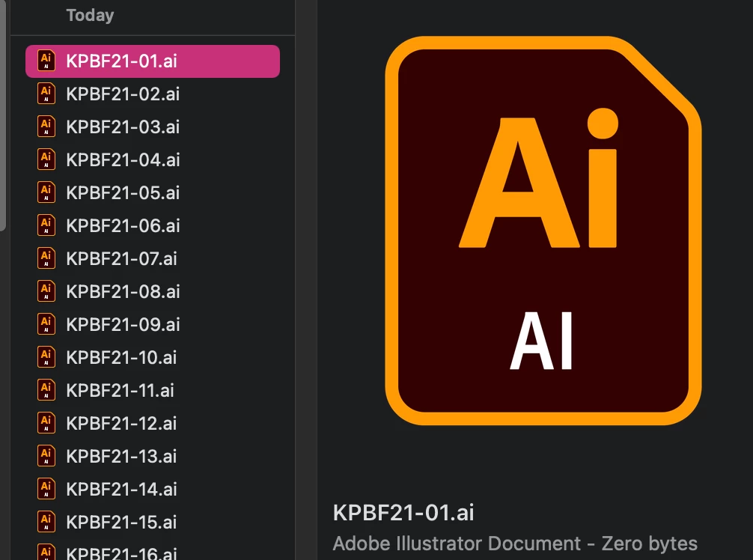The height and width of the screenshot is (560, 753).
Task: Select file name KPBF21-05.ai
Action: [123, 192]
